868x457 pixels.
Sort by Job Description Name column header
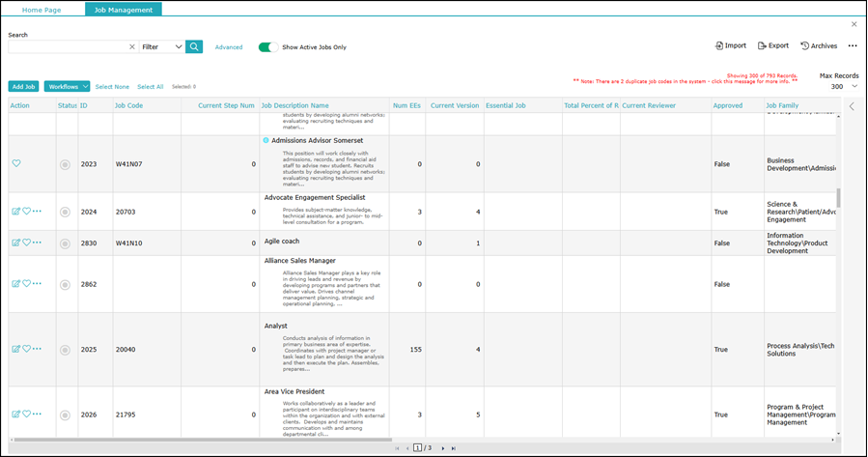[x=295, y=105]
